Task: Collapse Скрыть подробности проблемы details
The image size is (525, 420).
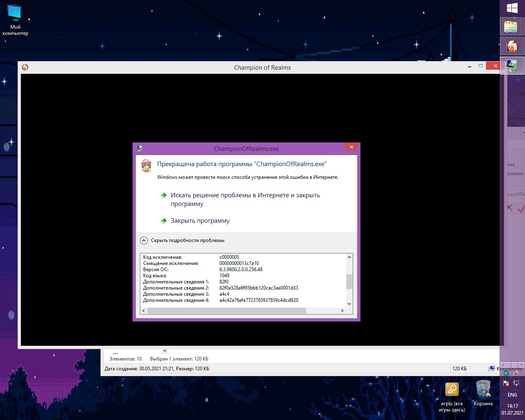Action: [182, 240]
